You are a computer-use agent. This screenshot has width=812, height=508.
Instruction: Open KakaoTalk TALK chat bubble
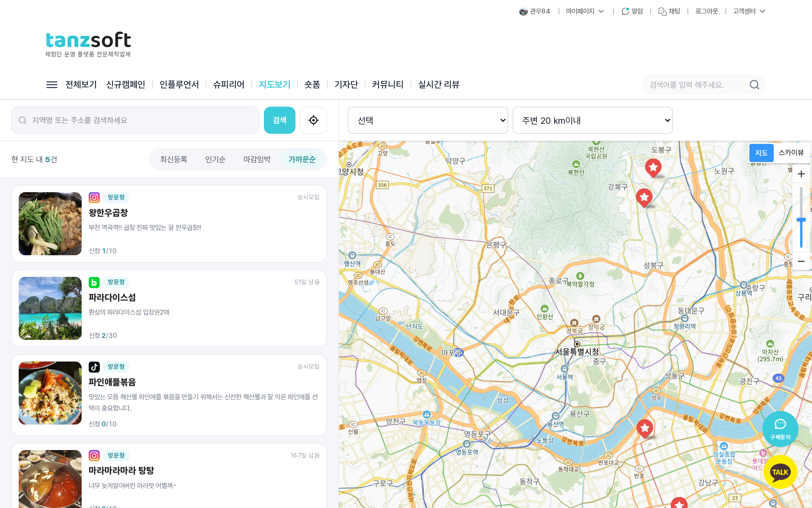780,472
